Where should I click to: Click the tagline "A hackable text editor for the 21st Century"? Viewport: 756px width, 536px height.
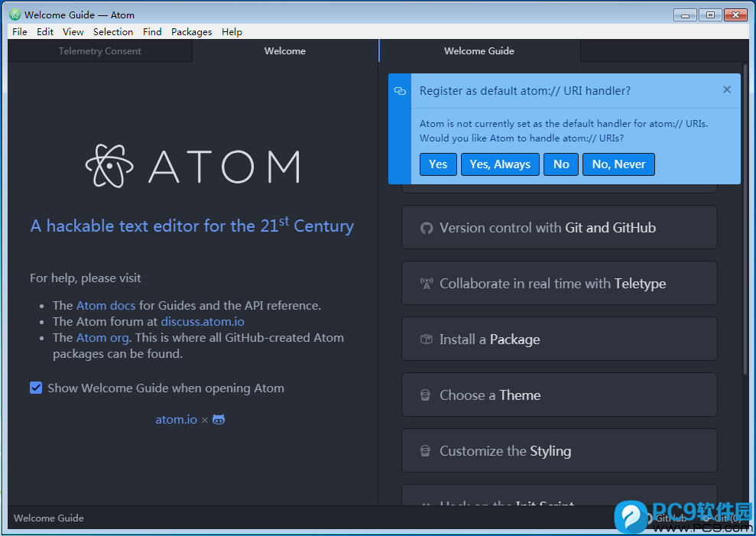pos(192,226)
